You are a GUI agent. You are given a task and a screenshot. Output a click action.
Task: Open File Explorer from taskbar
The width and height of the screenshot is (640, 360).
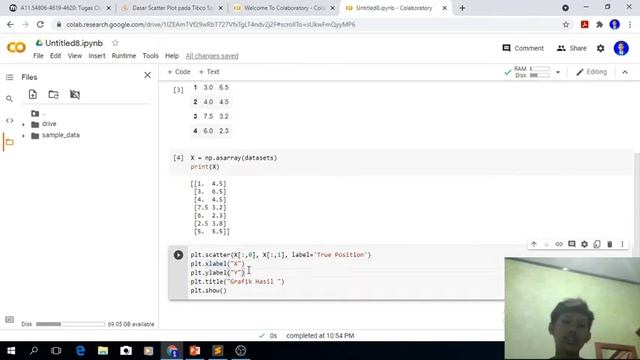click(x=103, y=351)
